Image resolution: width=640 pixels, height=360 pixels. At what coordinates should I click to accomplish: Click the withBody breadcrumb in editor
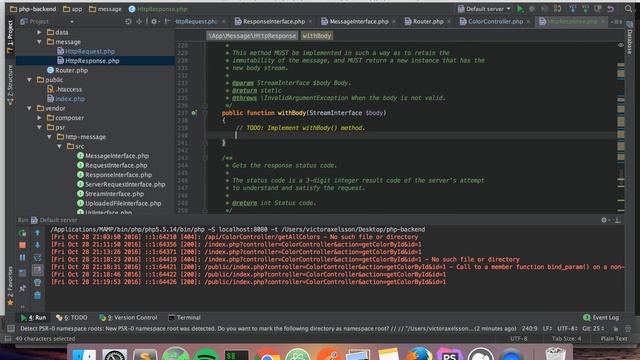[317, 36]
